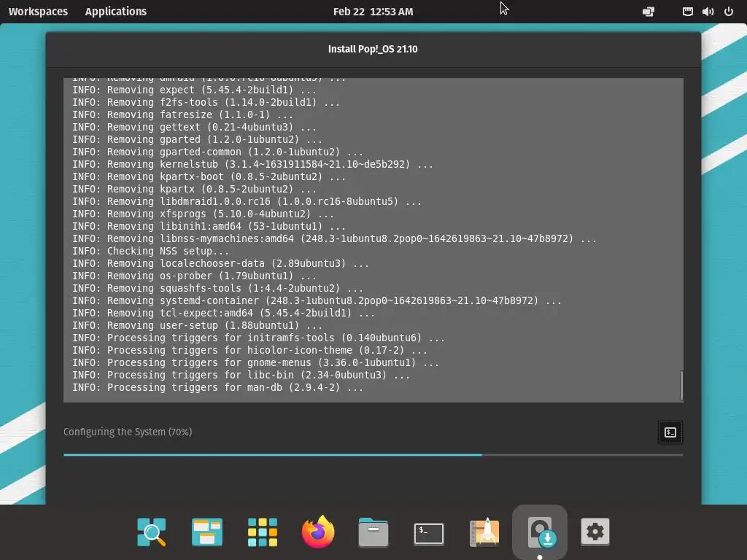The width and height of the screenshot is (747, 560).
Task: Click the log line removing kernelstub
Action: [252, 164]
